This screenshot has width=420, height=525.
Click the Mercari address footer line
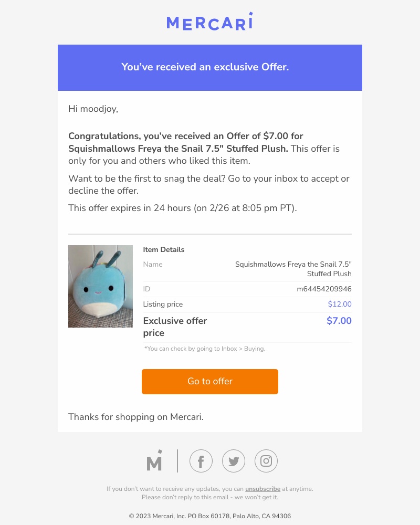click(x=209, y=516)
